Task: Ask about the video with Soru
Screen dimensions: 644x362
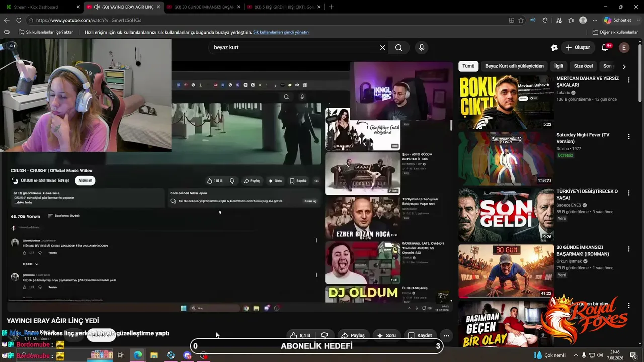Action: tap(387, 335)
